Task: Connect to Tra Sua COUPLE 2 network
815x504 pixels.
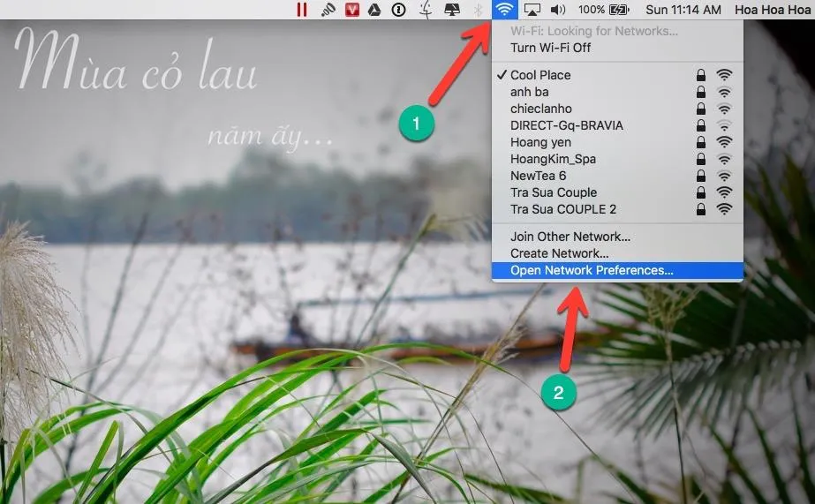Action: [x=617, y=209]
